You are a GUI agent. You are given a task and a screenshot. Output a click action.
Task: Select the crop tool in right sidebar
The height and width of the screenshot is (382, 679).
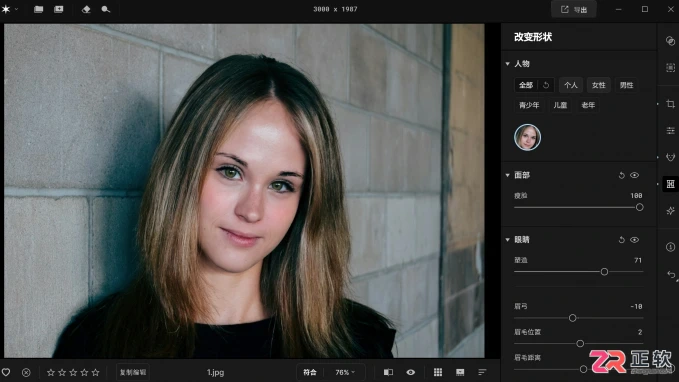670,104
